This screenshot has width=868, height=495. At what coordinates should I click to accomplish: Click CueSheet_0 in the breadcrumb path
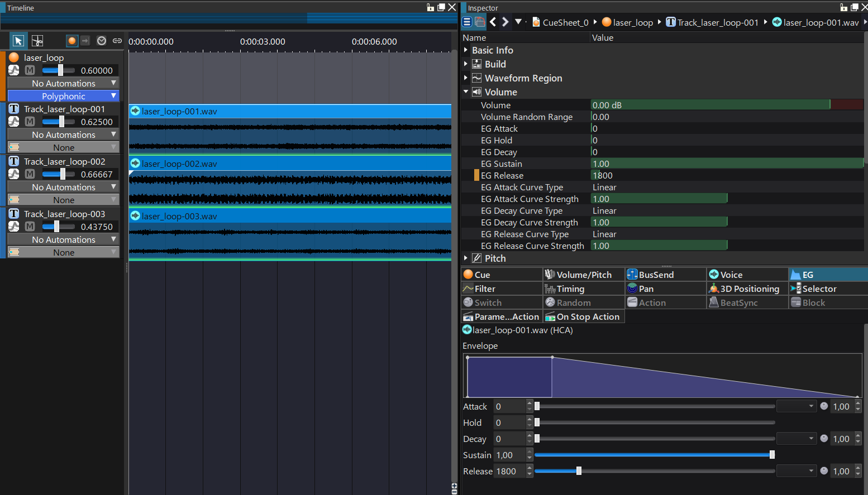565,22
